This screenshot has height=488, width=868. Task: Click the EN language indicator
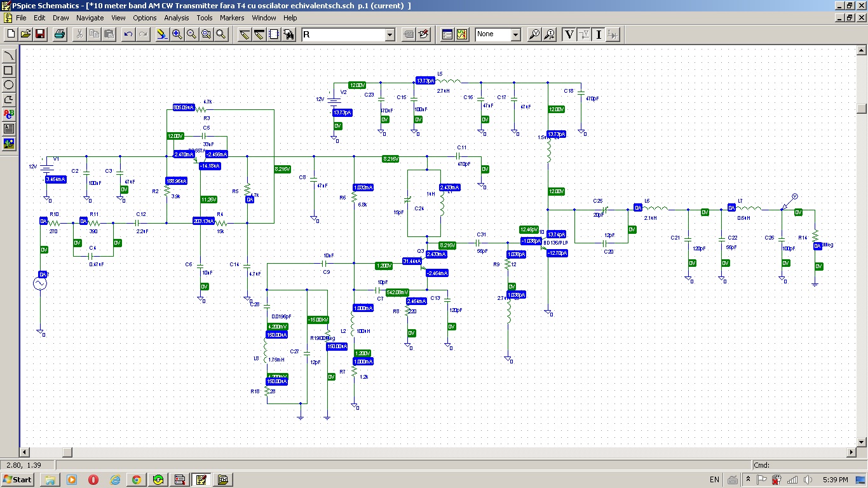point(714,480)
